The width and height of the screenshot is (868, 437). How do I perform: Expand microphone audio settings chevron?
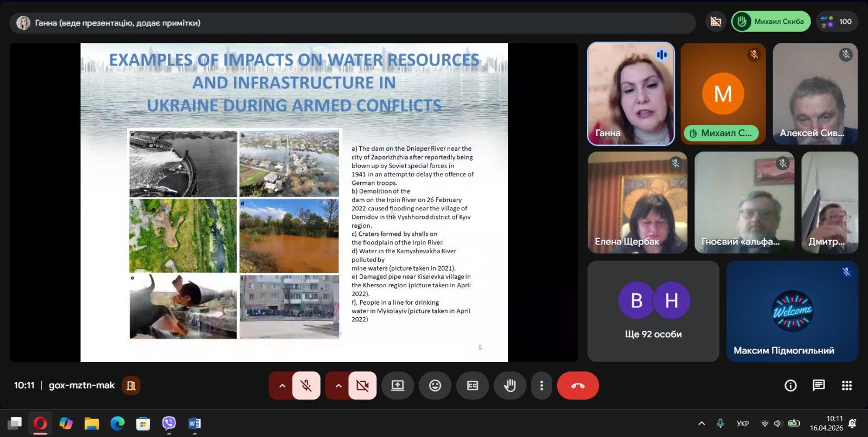pyautogui.click(x=282, y=385)
